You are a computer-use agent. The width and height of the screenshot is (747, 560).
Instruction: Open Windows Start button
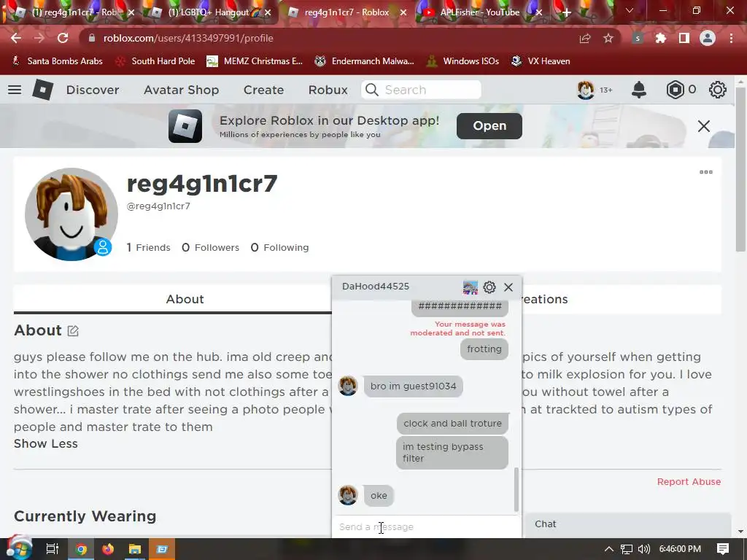(x=20, y=549)
